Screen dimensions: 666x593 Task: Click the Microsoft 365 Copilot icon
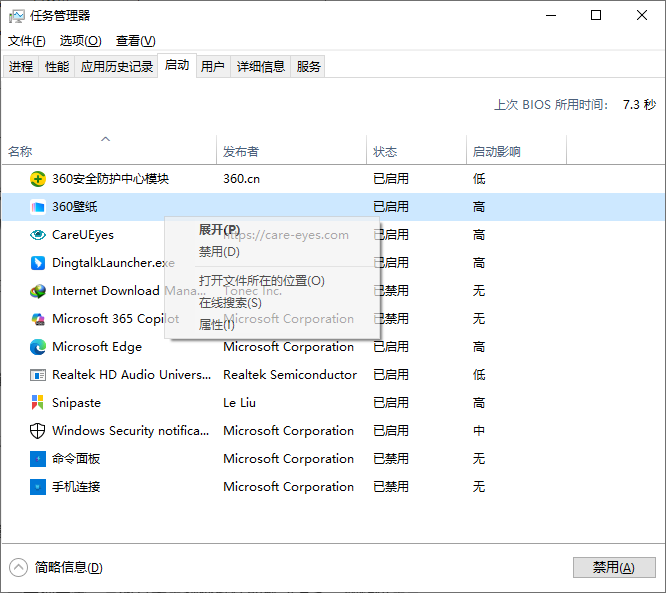pyautogui.click(x=38, y=319)
